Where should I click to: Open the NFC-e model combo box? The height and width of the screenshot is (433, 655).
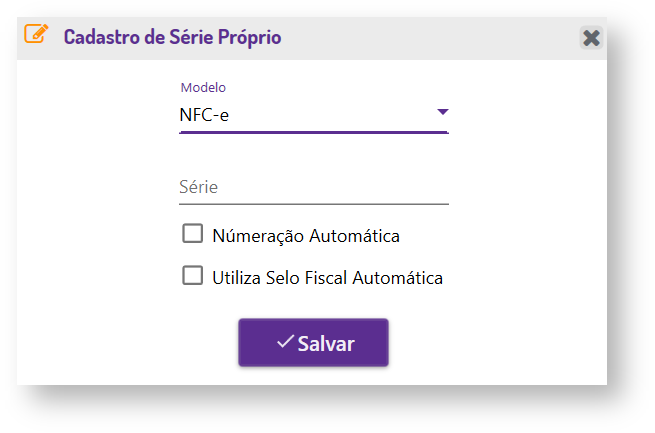pos(313,114)
